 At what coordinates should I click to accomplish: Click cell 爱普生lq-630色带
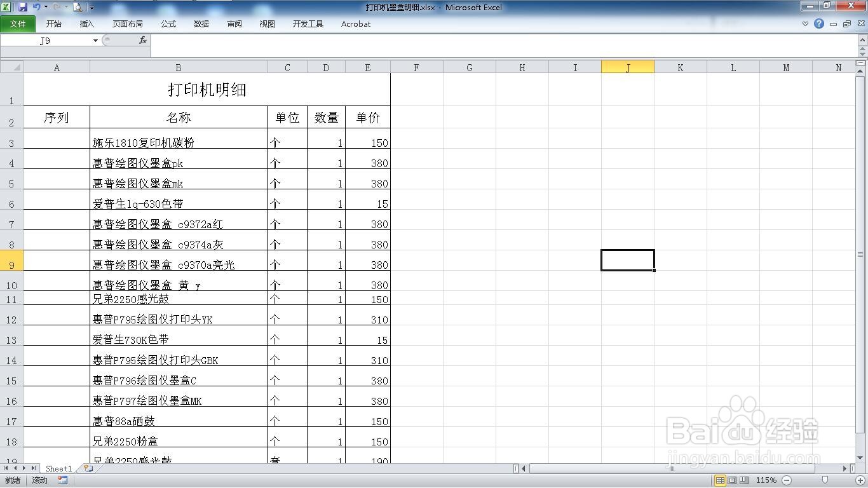click(179, 200)
